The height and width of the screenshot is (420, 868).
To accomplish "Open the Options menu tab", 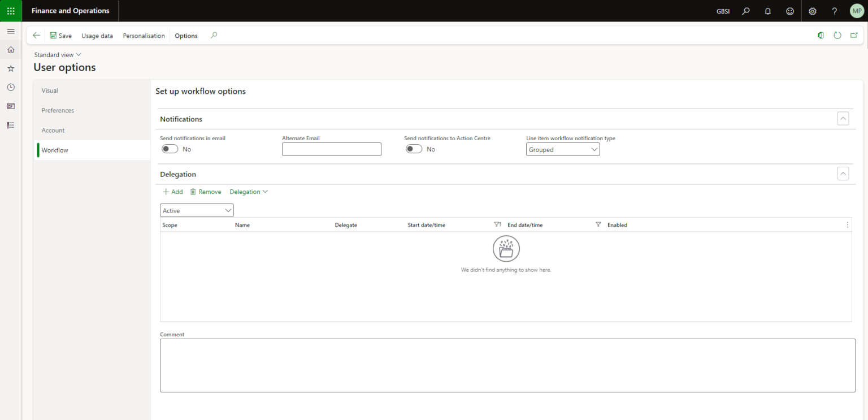I will (186, 35).
